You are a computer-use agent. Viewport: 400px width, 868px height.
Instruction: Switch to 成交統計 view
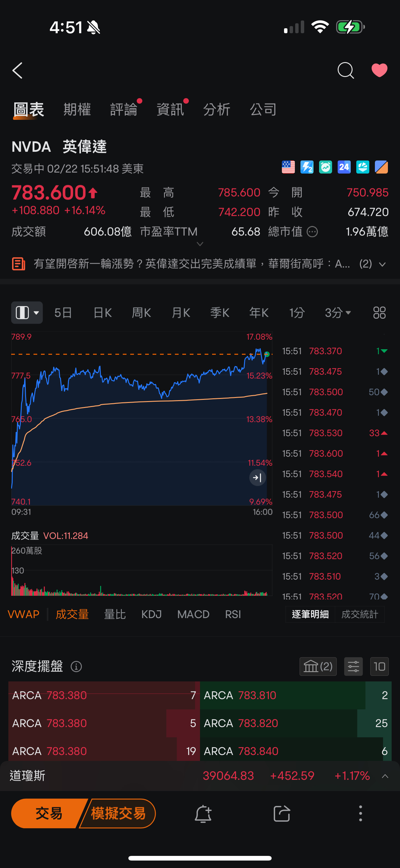360,614
